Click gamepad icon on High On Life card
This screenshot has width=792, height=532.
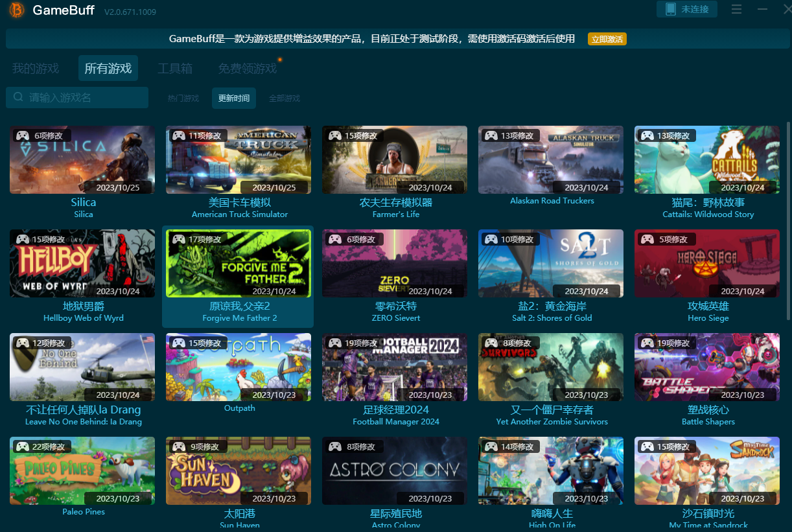click(491, 446)
